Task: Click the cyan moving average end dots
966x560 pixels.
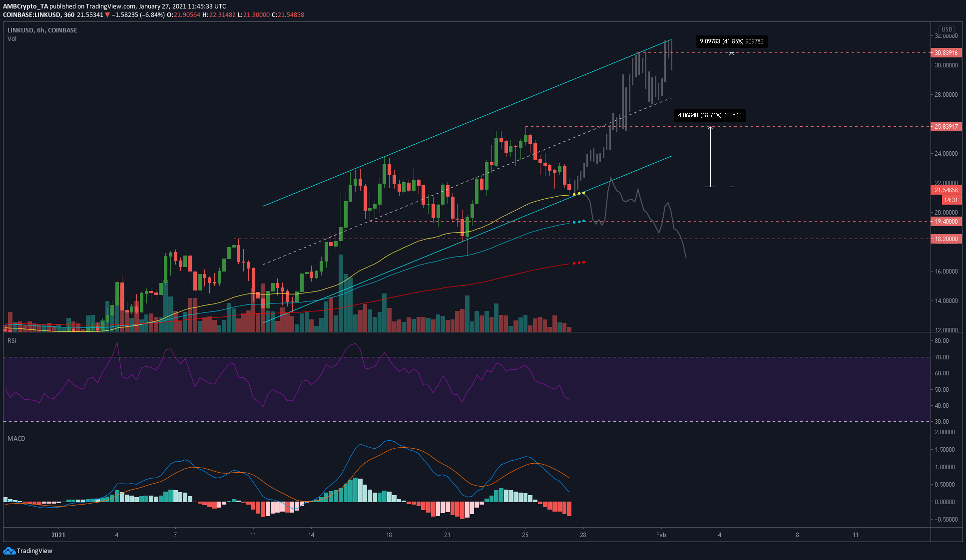Action: click(579, 221)
